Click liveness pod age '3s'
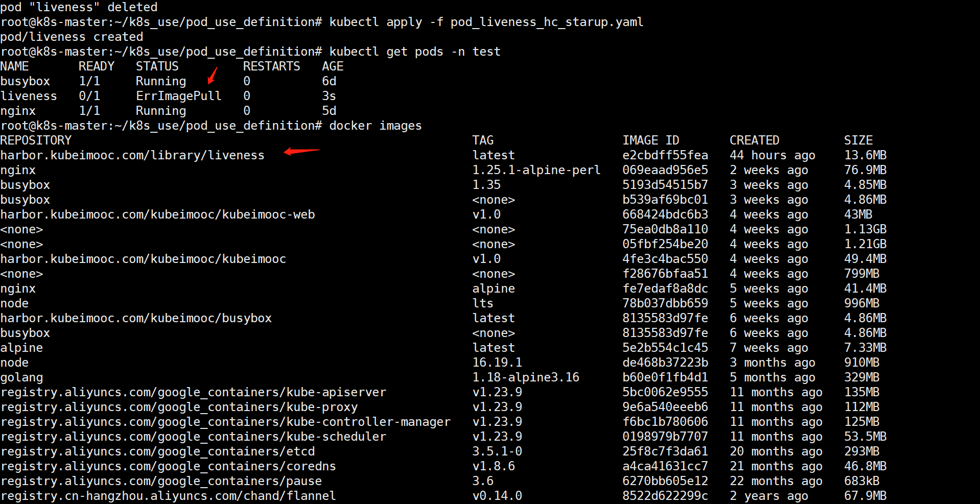The width and height of the screenshot is (980, 504). [329, 96]
